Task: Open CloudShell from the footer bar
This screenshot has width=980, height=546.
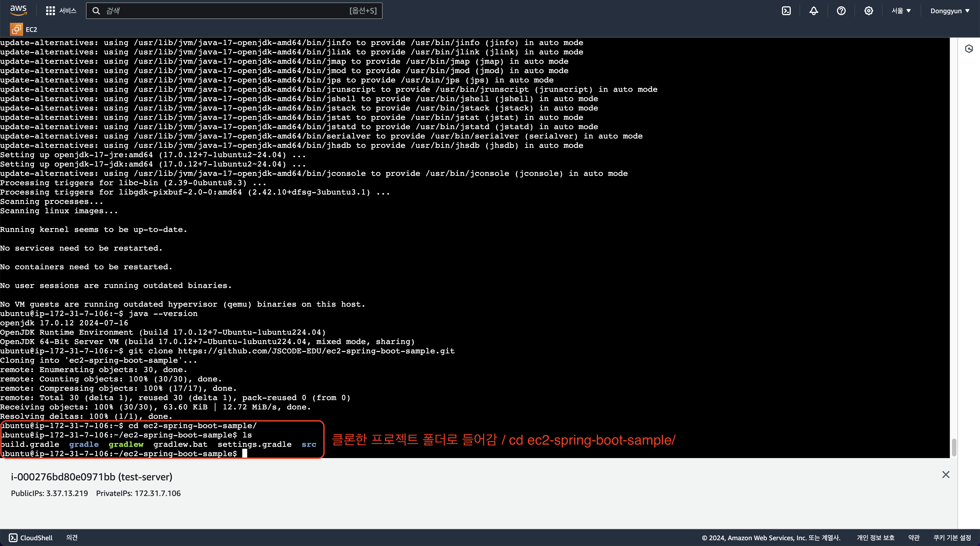Action: tap(31, 538)
